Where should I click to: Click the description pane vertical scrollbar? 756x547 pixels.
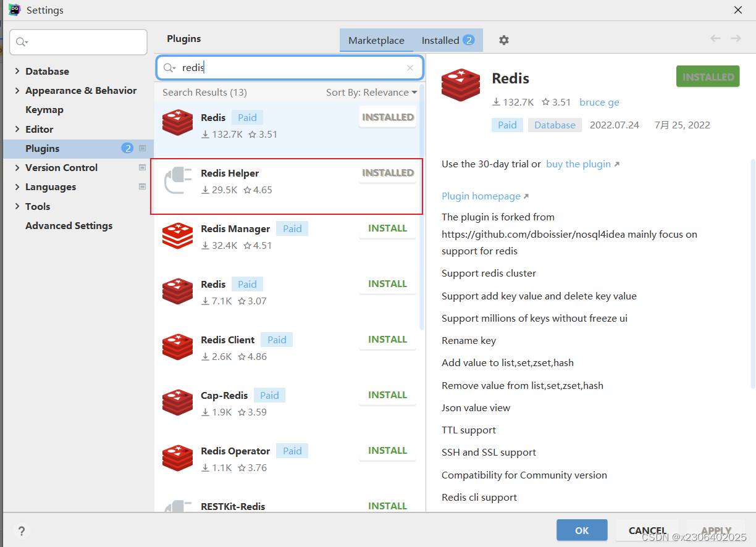(752, 273)
